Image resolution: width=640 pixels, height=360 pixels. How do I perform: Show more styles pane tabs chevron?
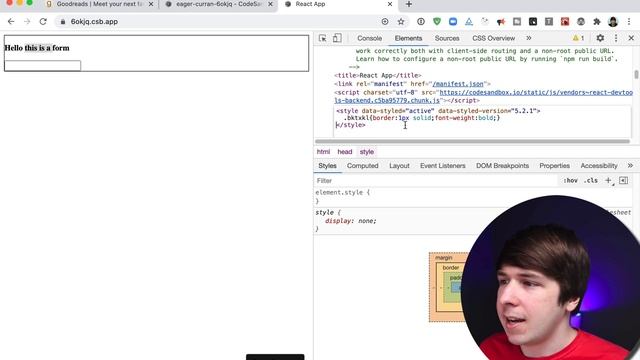click(x=630, y=166)
